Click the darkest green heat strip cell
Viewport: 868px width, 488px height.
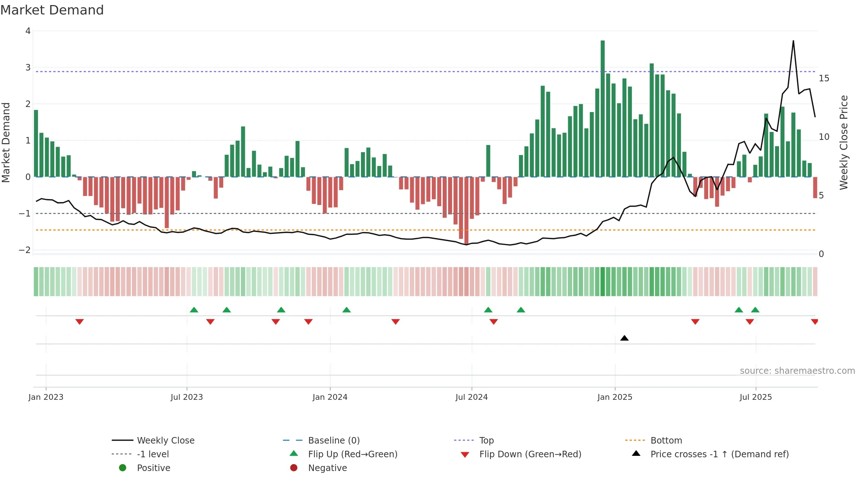click(x=603, y=282)
